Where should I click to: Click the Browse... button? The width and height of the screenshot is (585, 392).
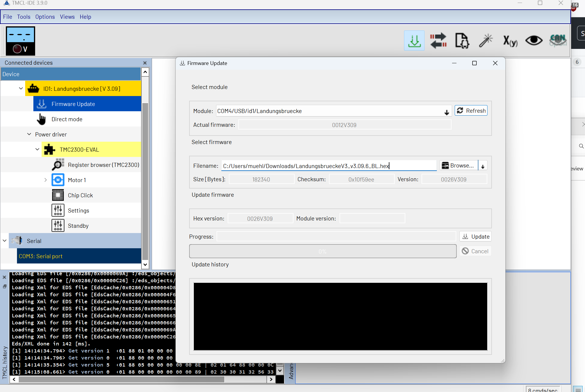[459, 165]
